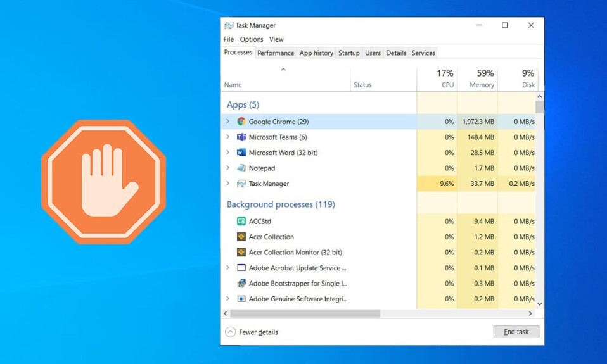607x364 pixels.
Task: Sort by the Memory column header
Action: tap(477, 79)
